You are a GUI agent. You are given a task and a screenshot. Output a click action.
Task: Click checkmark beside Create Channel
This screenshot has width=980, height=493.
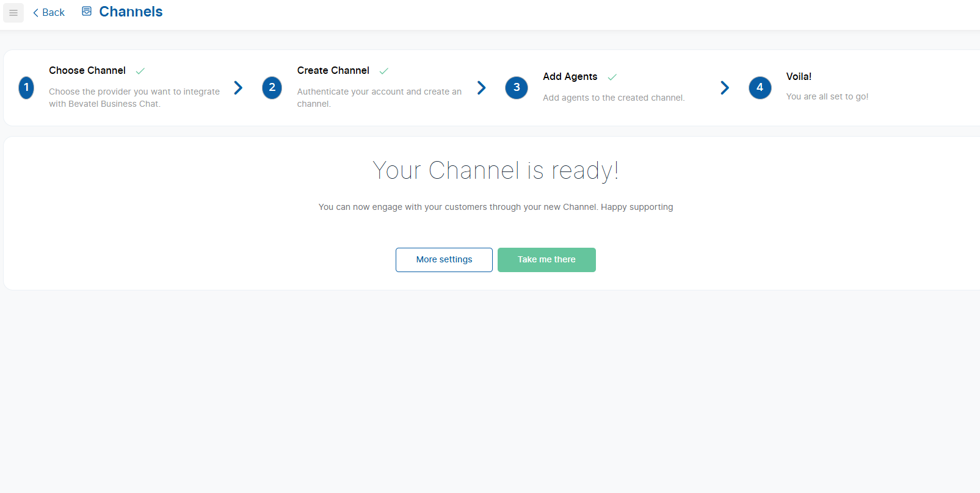[x=384, y=71]
